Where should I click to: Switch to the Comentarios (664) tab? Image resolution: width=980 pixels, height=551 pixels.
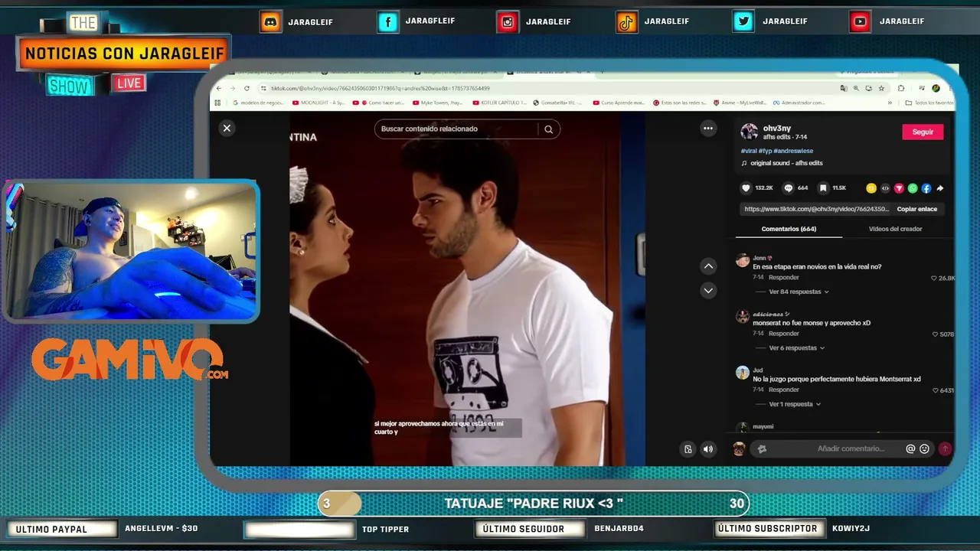pyautogui.click(x=789, y=229)
